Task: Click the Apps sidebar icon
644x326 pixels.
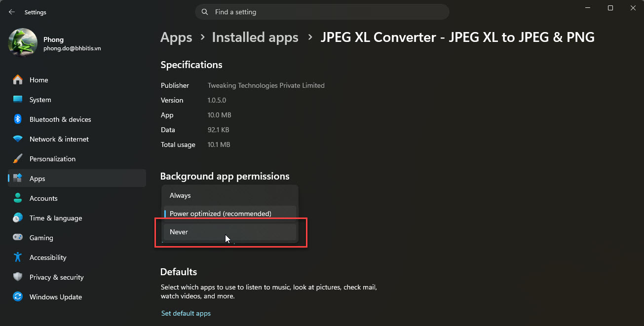Action: pos(18,179)
